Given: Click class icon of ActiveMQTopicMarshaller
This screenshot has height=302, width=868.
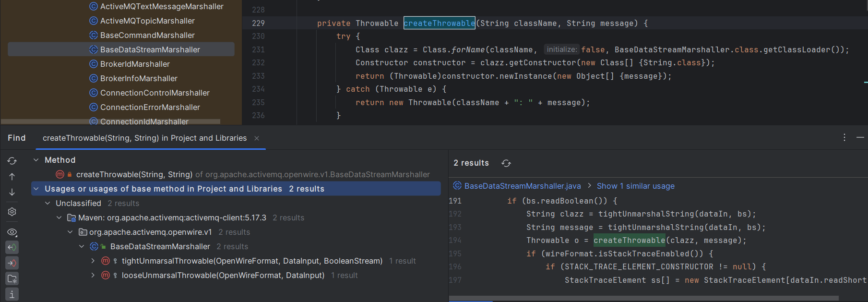Looking at the screenshot, I should coord(94,21).
